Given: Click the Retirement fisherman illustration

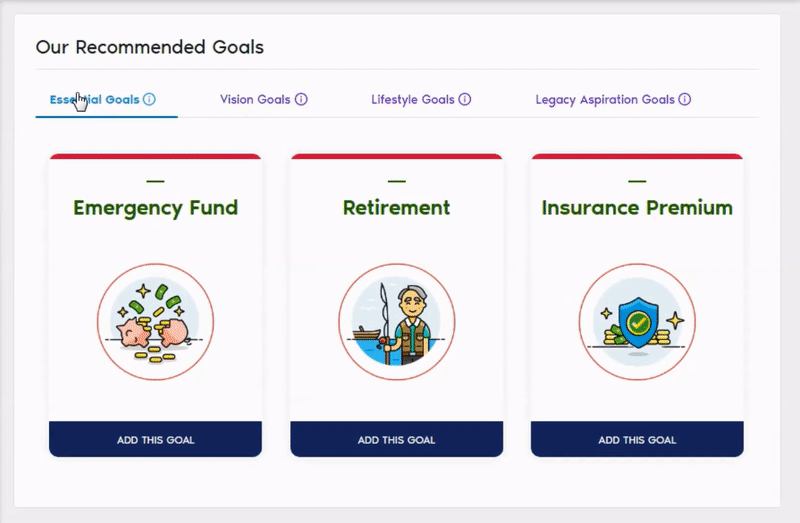Looking at the screenshot, I should [396, 322].
